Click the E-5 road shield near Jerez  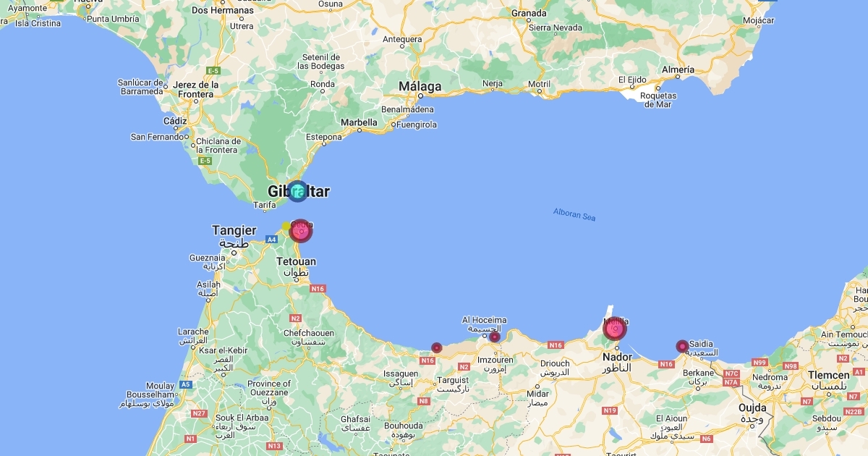[213, 71]
